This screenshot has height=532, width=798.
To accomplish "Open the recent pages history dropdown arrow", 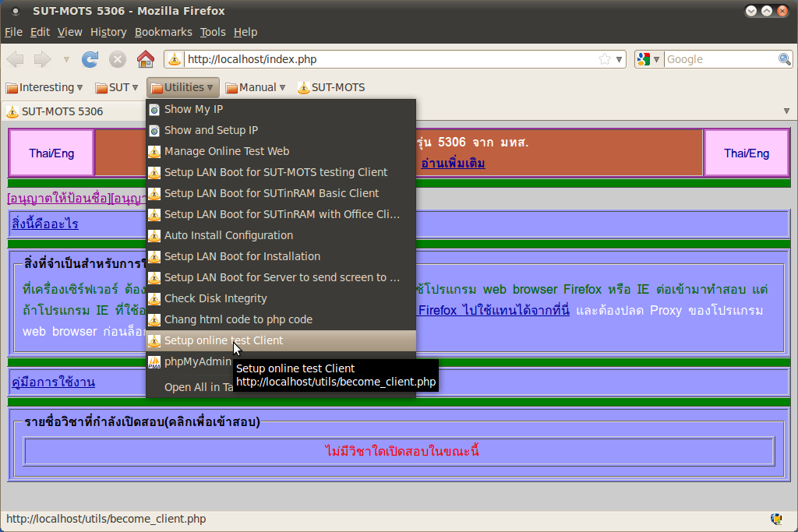I will [x=66, y=59].
